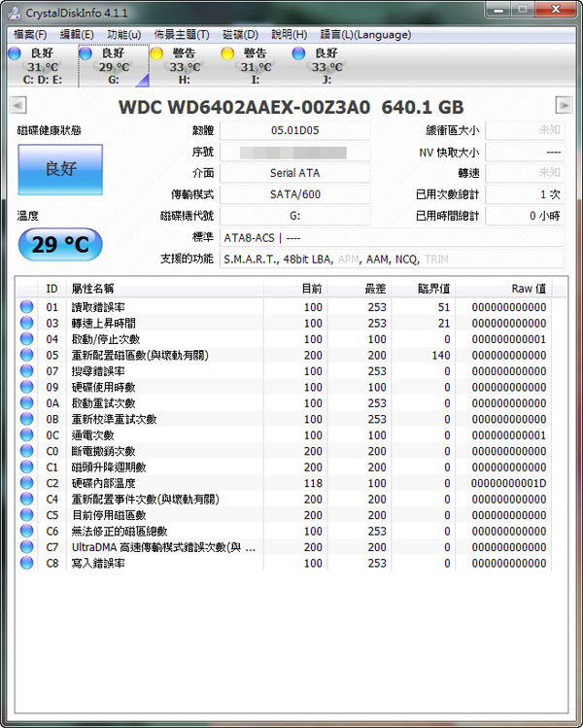Select the 讀取錯誤率 attribute name
This screenshot has height=728, width=583.
[x=98, y=307]
